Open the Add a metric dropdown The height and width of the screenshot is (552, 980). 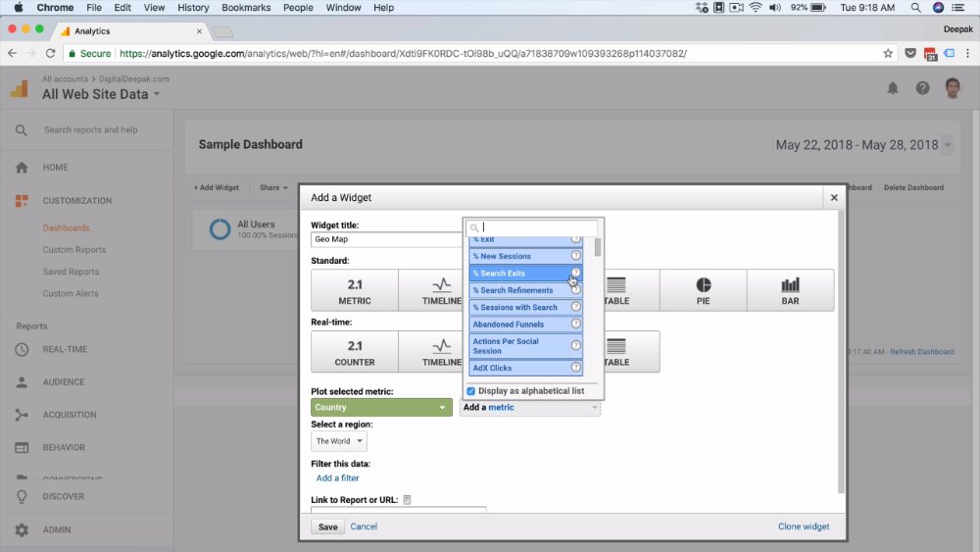pyautogui.click(x=530, y=407)
